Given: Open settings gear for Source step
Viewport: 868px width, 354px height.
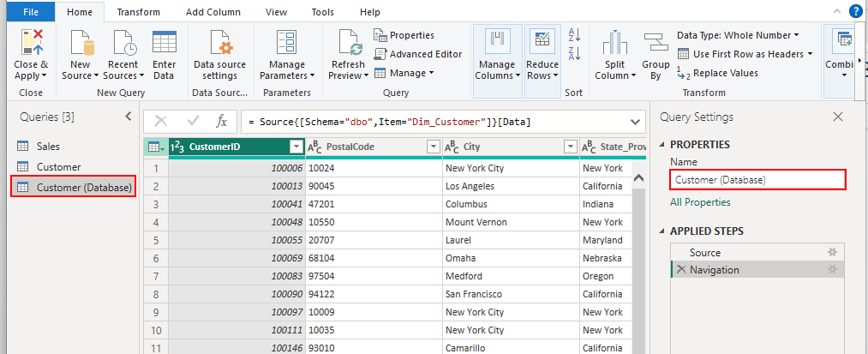Looking at the screenshot, I should point(831,253).
